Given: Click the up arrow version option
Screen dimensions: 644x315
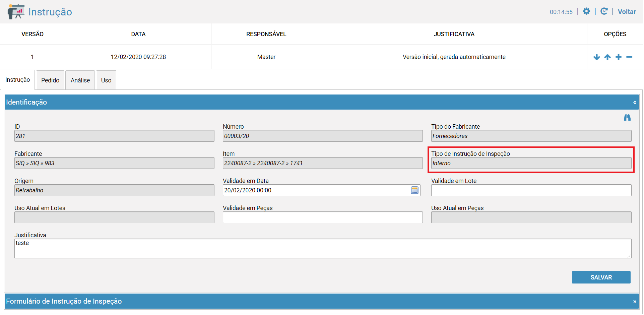Looking at the screenshot, I should point(607,57).
